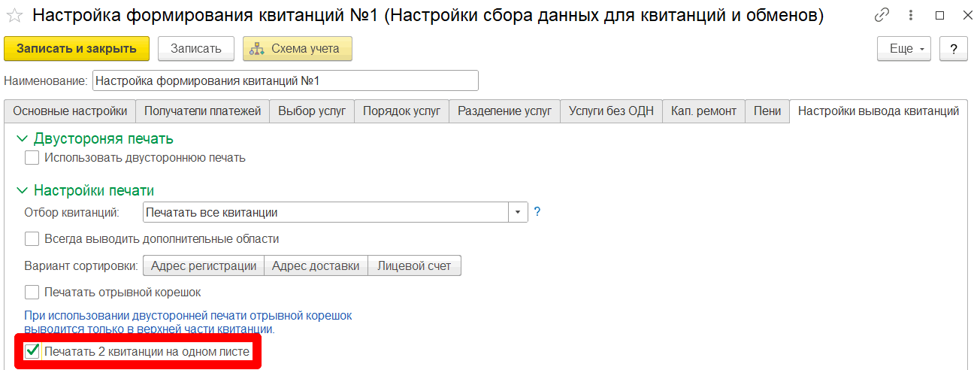Image resolution: width=980 pixels, height=370 pixels.
Task: Enable Использовать двустороннюю печать checkbox
Action: [x=32, y=158]
